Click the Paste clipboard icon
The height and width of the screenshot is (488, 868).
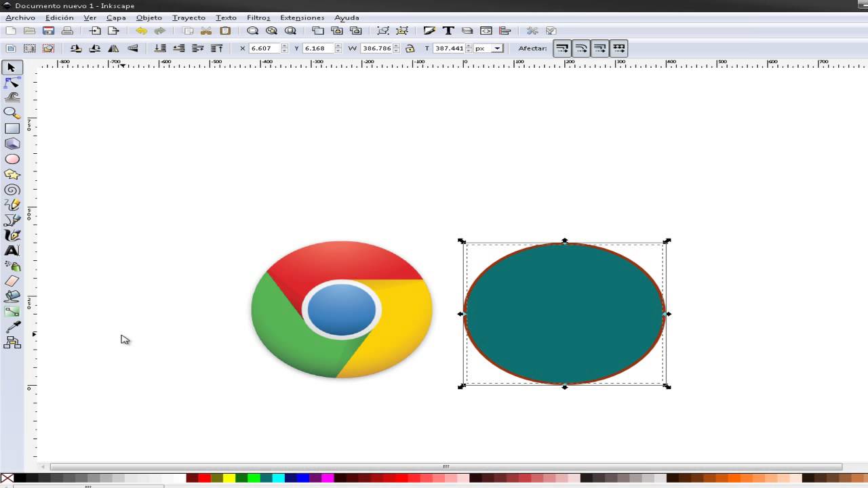[x=225, y=30]
